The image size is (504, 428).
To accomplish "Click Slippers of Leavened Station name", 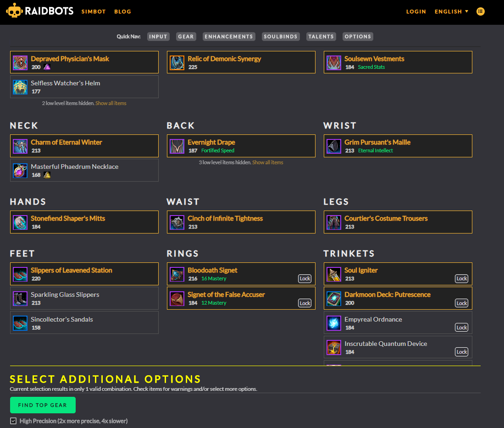I will (x=72, y=270).
